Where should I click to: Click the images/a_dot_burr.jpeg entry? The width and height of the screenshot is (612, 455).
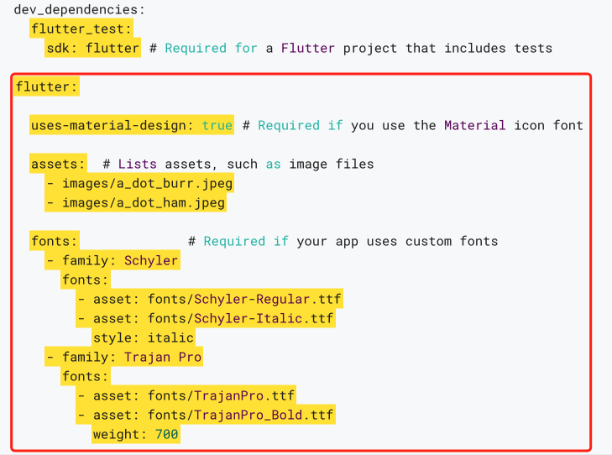coord(139,183)
